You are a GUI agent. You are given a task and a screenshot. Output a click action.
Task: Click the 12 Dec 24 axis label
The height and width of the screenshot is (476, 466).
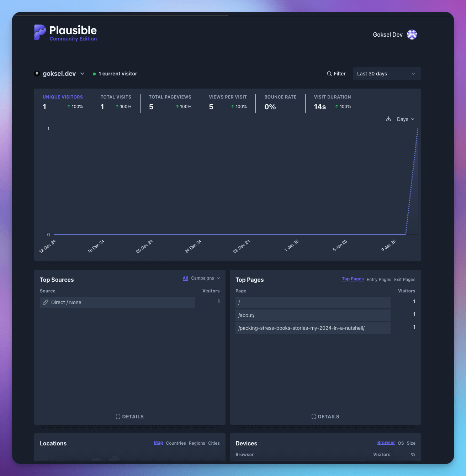coord(47,246)
